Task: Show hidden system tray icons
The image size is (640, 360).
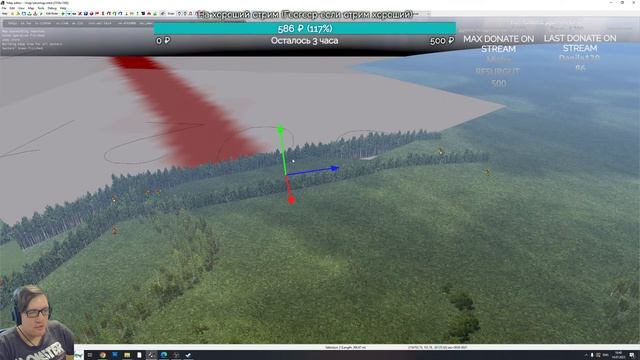Action: point(586,355)
